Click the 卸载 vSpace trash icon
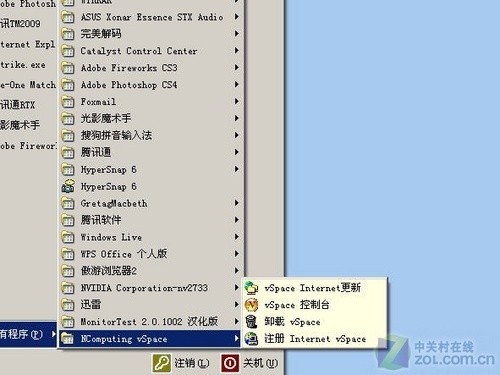 click(x=251, y=322)
